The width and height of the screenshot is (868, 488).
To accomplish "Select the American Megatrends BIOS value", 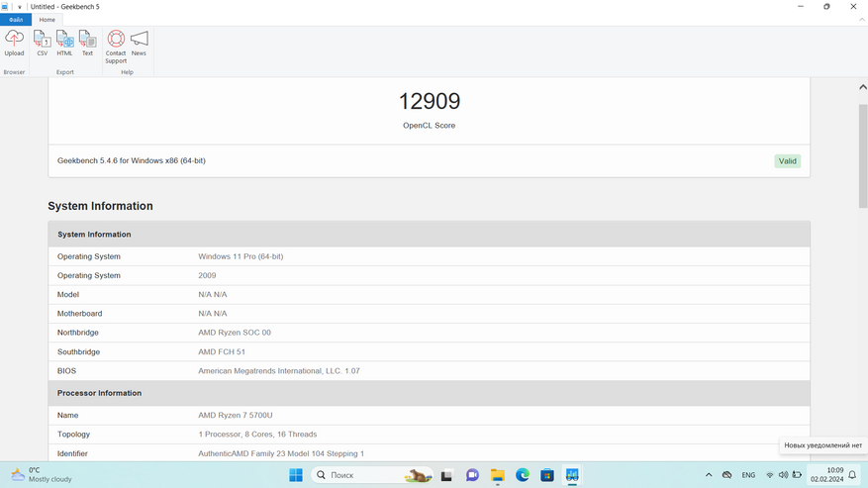I will tap(279, 370).
